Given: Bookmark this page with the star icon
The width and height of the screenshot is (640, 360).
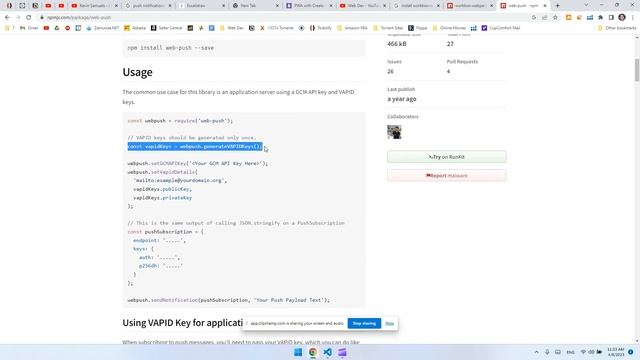Looking at the screenshot, I should (x=555, y=18).
